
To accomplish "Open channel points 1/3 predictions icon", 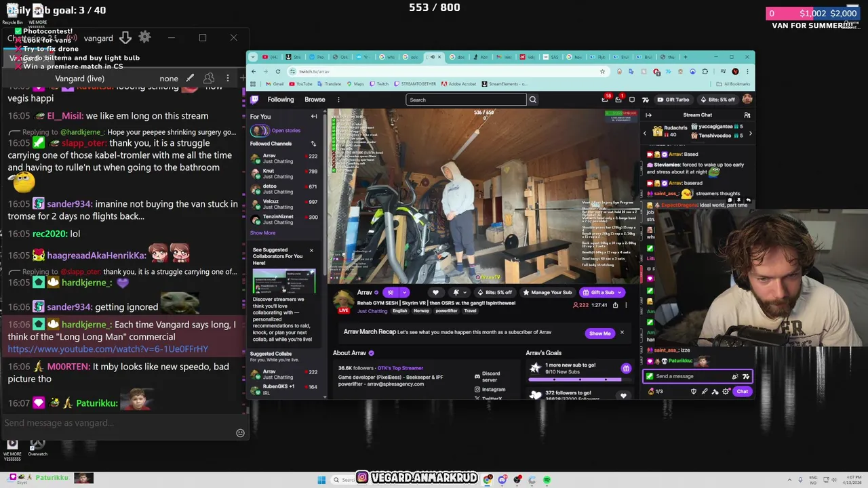I will pos(656,391).
